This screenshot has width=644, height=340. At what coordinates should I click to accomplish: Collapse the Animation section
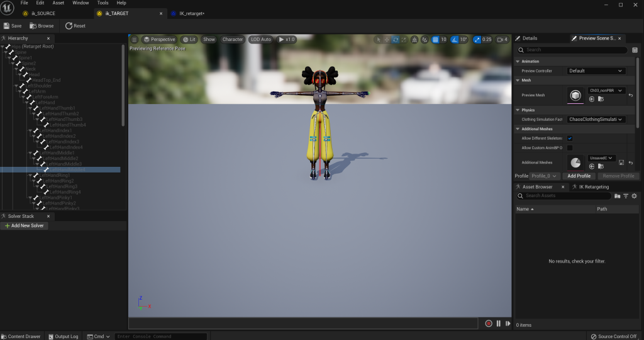click(x=518, y=61)
